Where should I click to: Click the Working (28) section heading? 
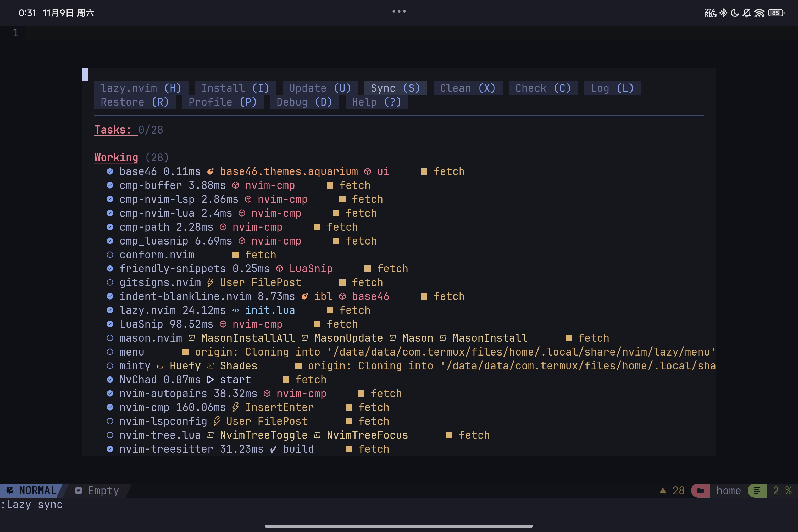tap(132, 157)
